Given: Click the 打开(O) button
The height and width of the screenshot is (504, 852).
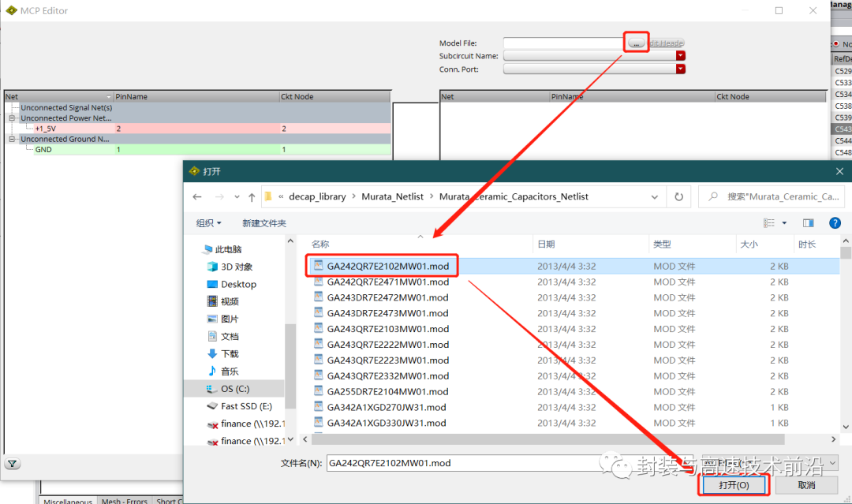Looking at the screenshot, I should (x=734, y=485).
